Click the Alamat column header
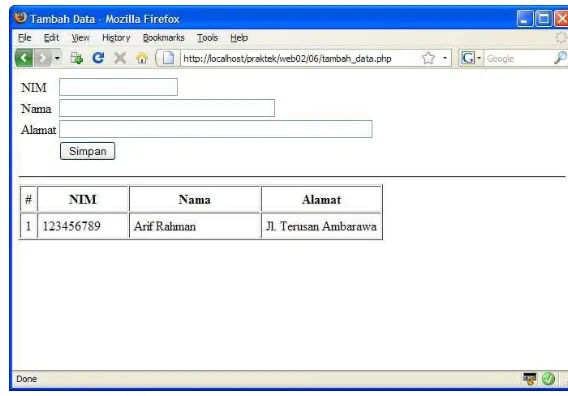Screen dimensions: 568x396 (321, 199)
